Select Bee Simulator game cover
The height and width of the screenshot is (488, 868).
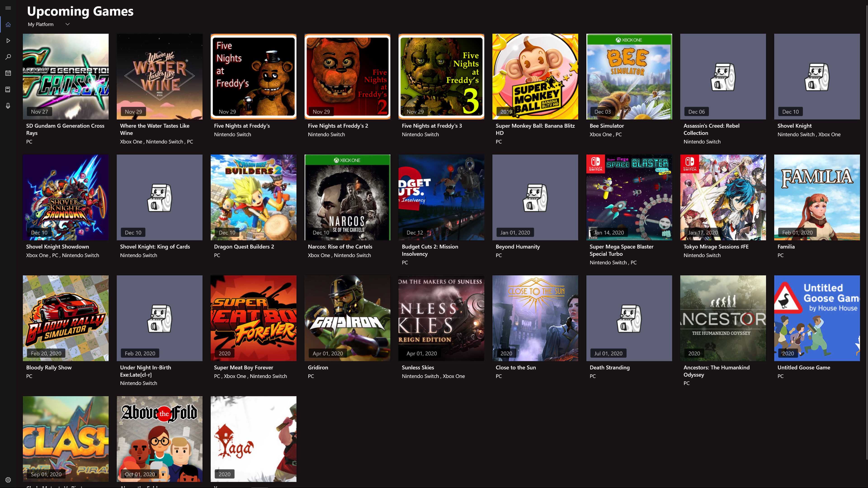pyautogui.click(x=629, y=76)
